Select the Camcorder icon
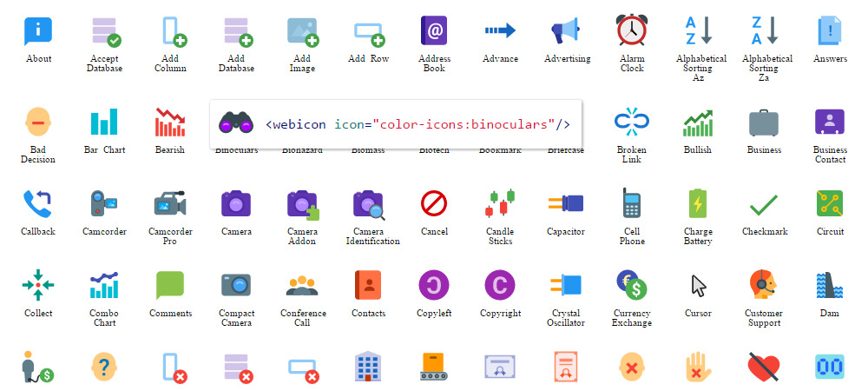The width and height of the screenshot is (868, 391). (104, 204)
